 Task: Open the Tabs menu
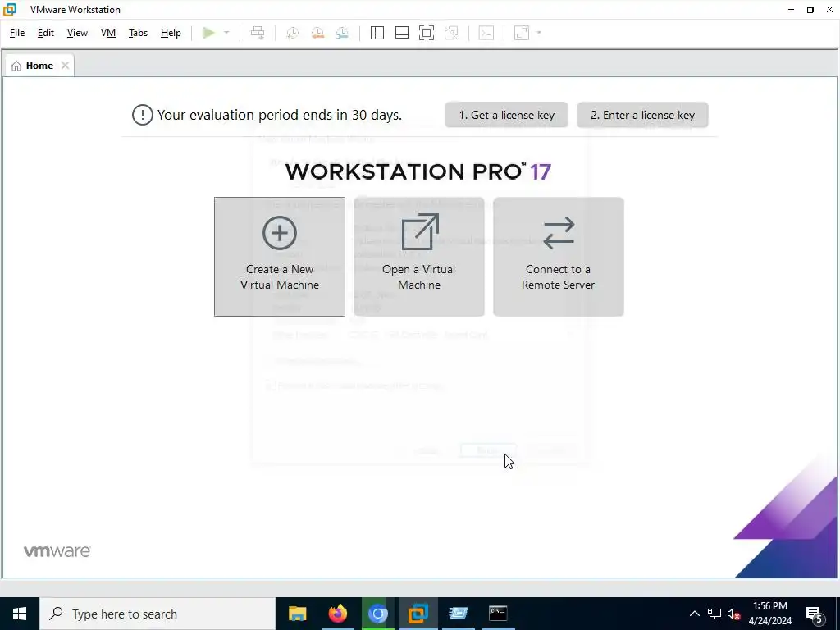(x=138, y=33)
